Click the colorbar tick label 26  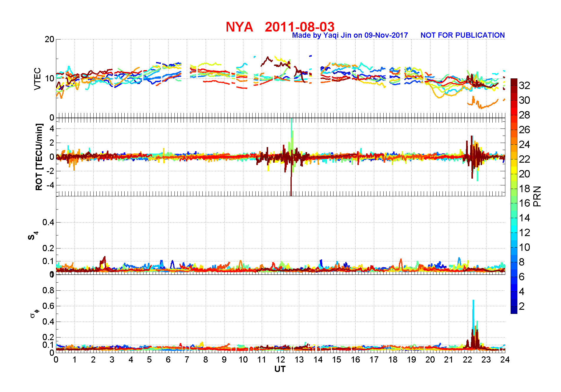[524, 130]
